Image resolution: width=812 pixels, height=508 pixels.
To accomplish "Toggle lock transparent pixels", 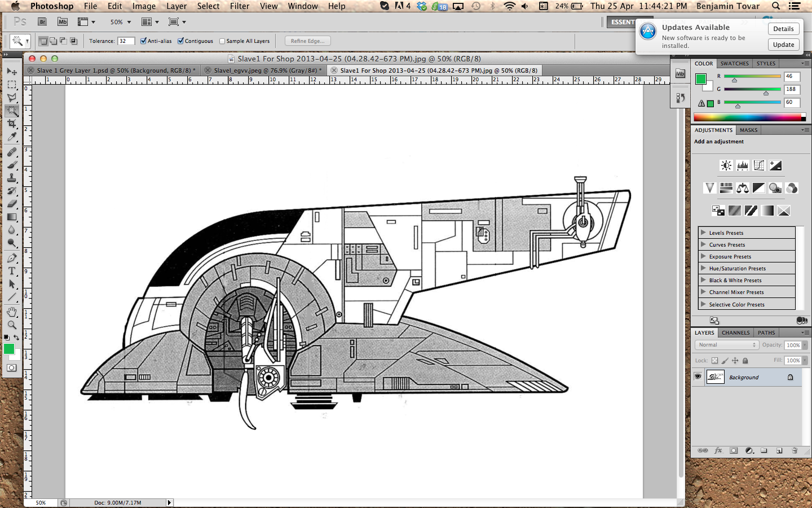I will click(714, 361).
